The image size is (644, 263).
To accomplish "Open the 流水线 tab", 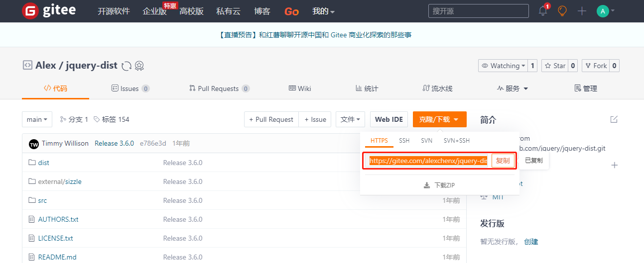I will pos(437,88).
